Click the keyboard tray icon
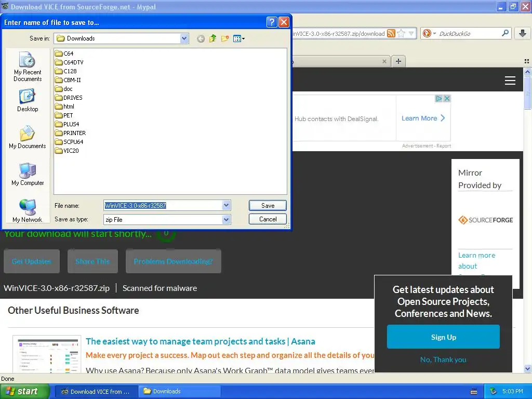The width and height of the screenshot is (532, 399). (474, 392)
